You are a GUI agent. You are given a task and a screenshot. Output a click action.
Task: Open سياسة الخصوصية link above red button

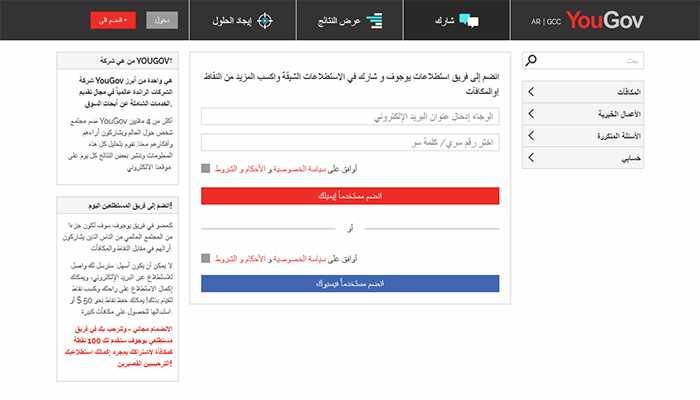(x=300, y=169)
